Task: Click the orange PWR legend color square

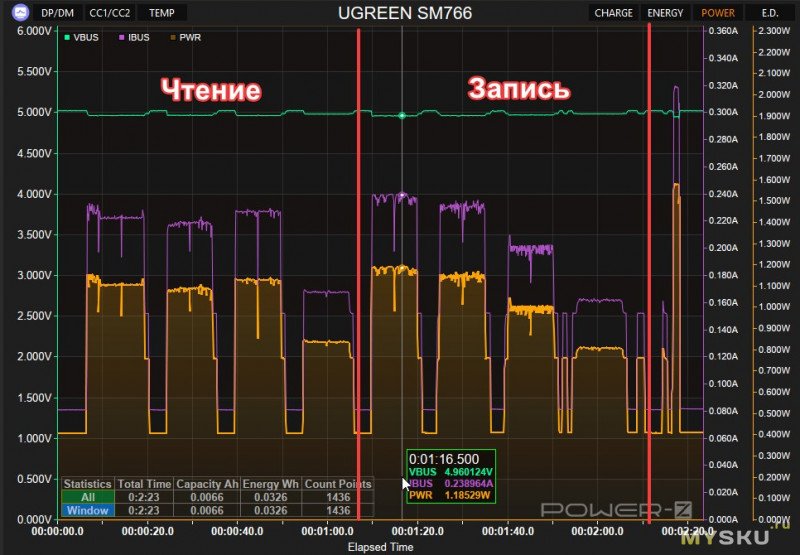Action: (x=173, y=37)
